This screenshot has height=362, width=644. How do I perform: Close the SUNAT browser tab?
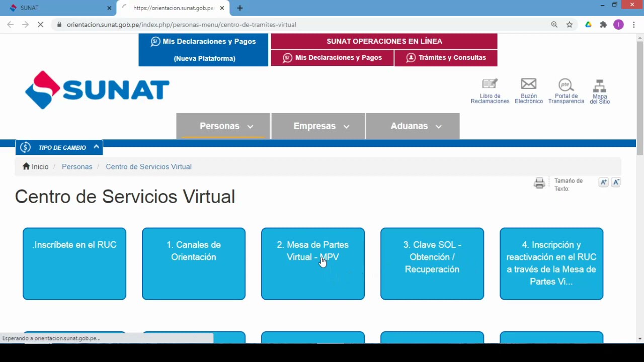[109, 8]
